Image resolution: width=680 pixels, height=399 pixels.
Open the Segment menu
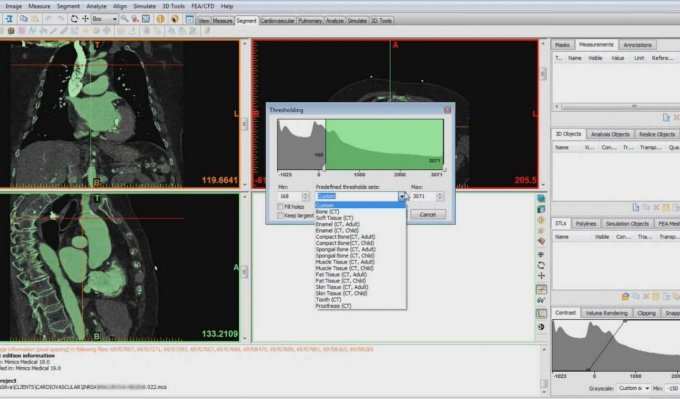tap(68, 7)
